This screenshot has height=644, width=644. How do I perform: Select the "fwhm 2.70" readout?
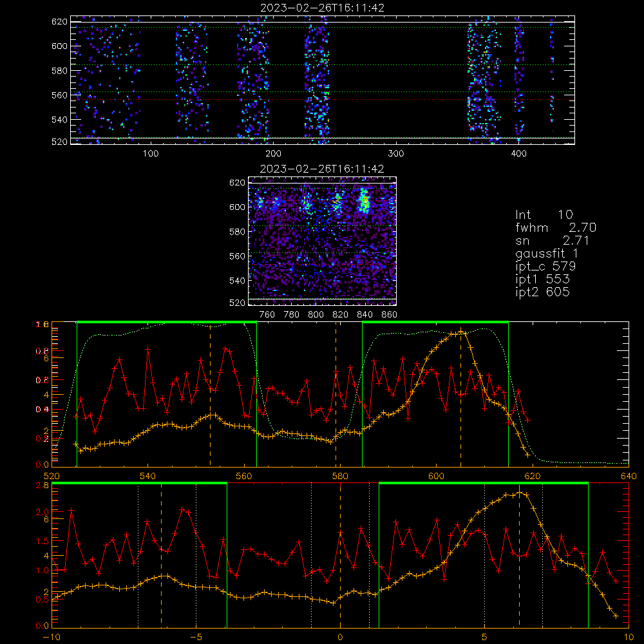click(556, 227)
